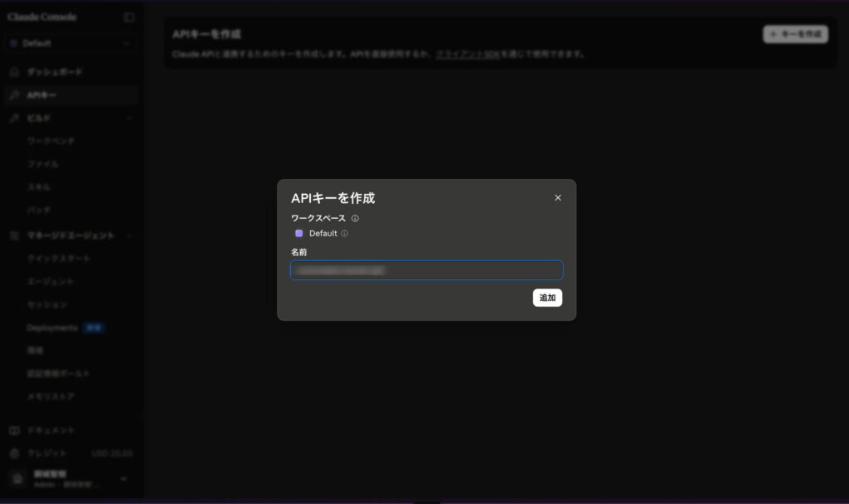Open ワークベンチ in the sidebar
Viewport: 849px width, 504px height.
click(51, 141)
